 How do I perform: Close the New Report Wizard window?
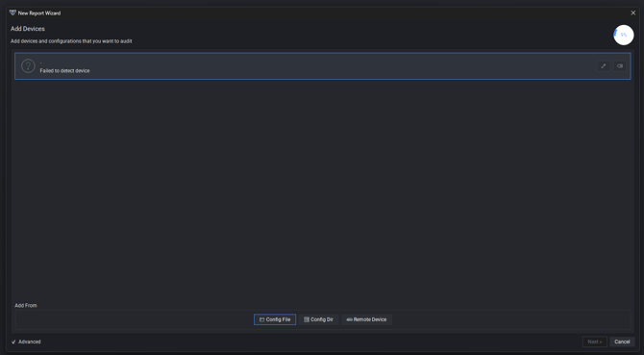pyautogui.click(x=632, y=13)
